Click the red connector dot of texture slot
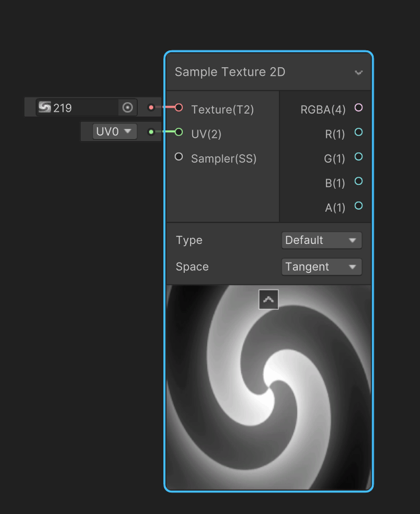 click(x=151, y=108)
